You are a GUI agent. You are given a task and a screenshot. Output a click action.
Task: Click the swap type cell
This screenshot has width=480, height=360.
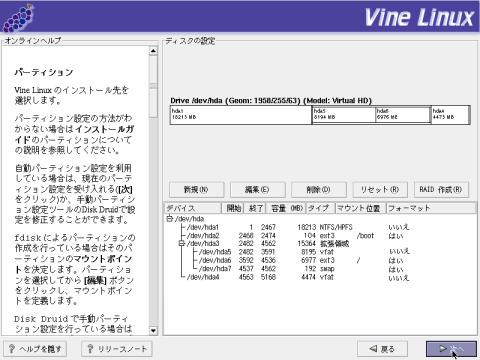coord(327,269)
